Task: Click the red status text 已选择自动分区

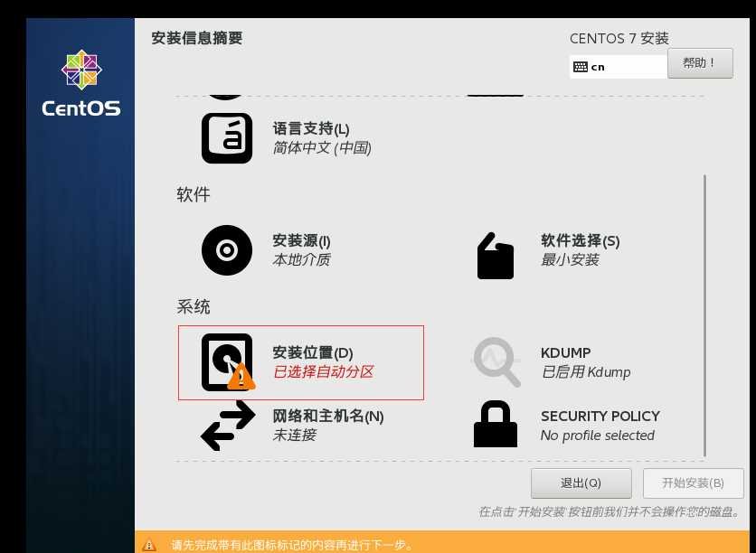Action: pos(323,372)
